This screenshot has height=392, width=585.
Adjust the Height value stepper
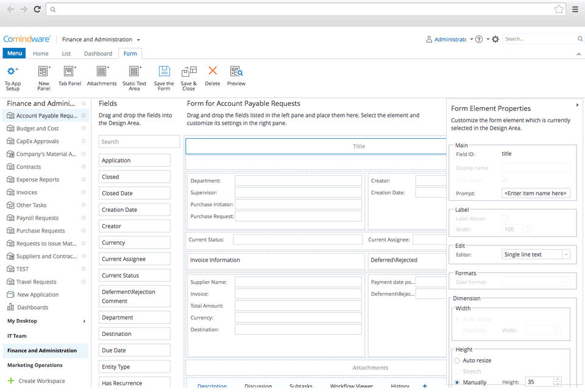point(558,382)
